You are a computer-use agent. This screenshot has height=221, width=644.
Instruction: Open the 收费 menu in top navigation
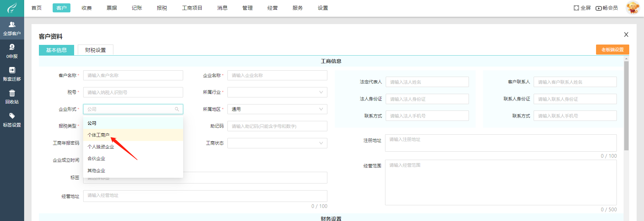(87, 8)
